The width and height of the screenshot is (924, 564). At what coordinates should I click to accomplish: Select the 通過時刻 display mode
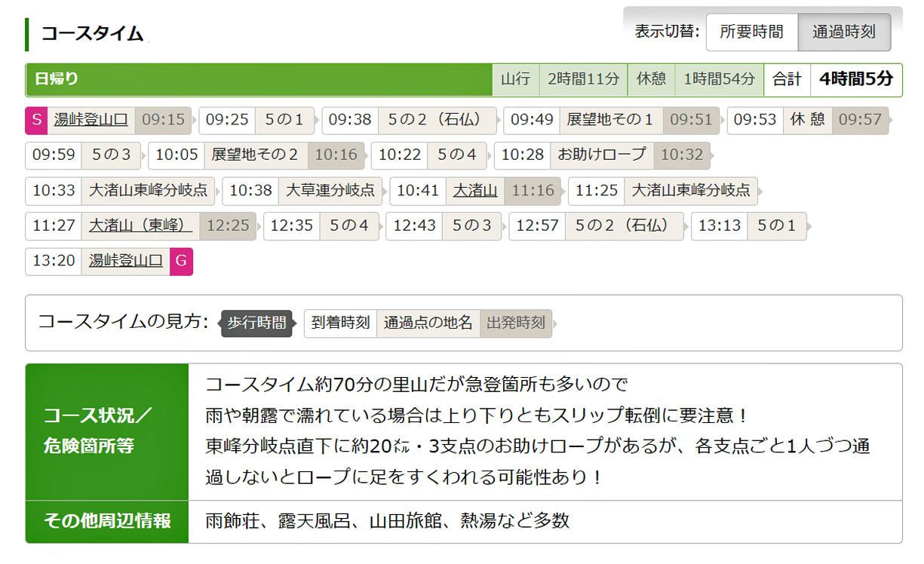pyautogui.click(x=843, y=32)
